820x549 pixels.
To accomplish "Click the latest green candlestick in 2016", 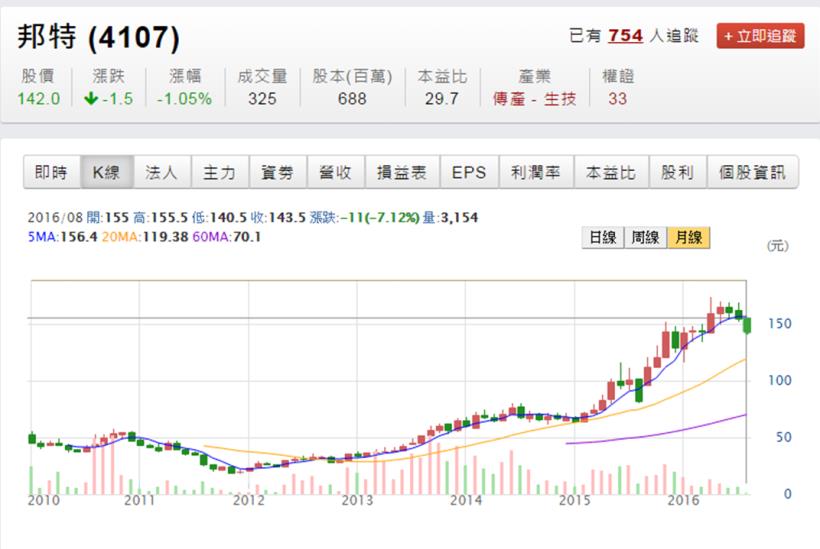I will [747, 325].
